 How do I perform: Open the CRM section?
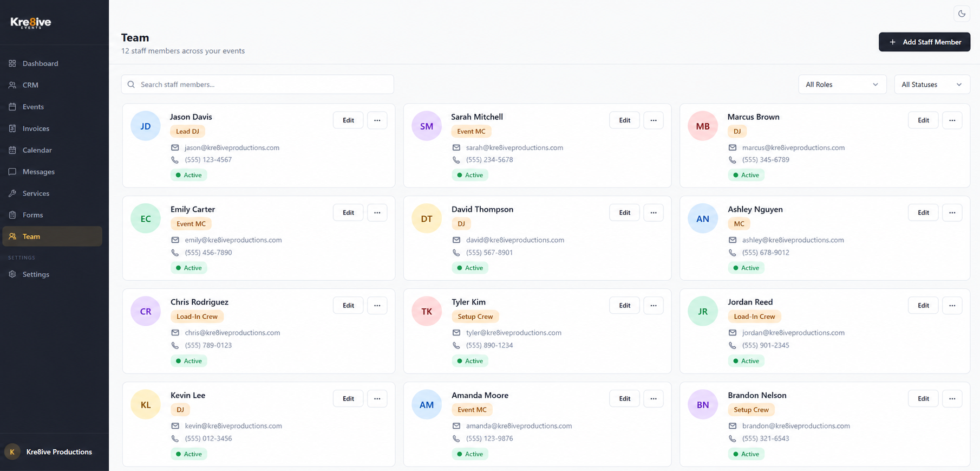[52, 85]
